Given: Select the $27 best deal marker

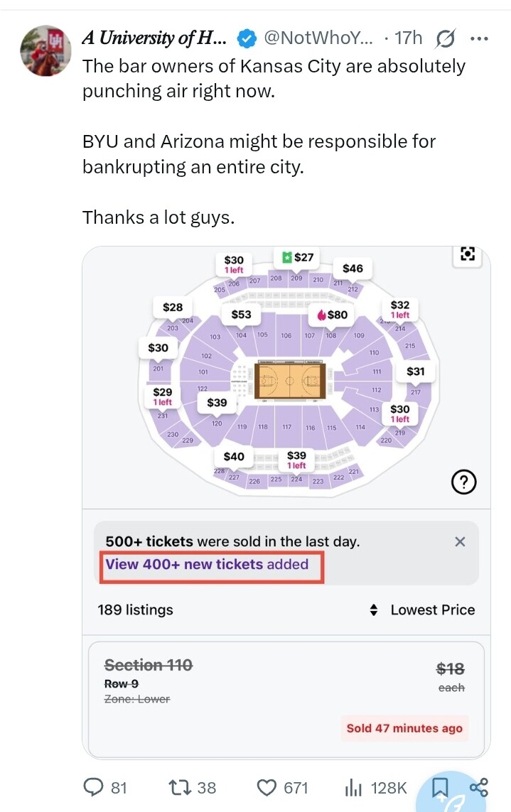Looking at the screenshot, I should (x=297, y=257).
